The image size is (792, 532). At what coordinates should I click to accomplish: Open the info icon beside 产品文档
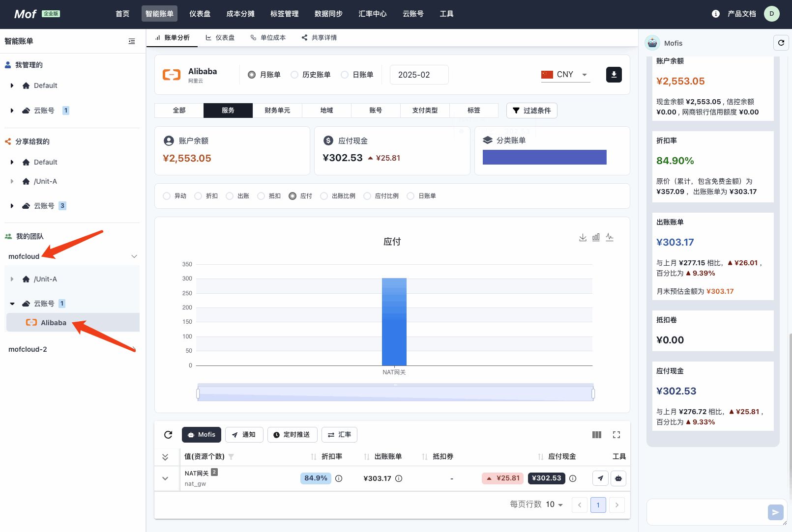[x=716, y=14]
